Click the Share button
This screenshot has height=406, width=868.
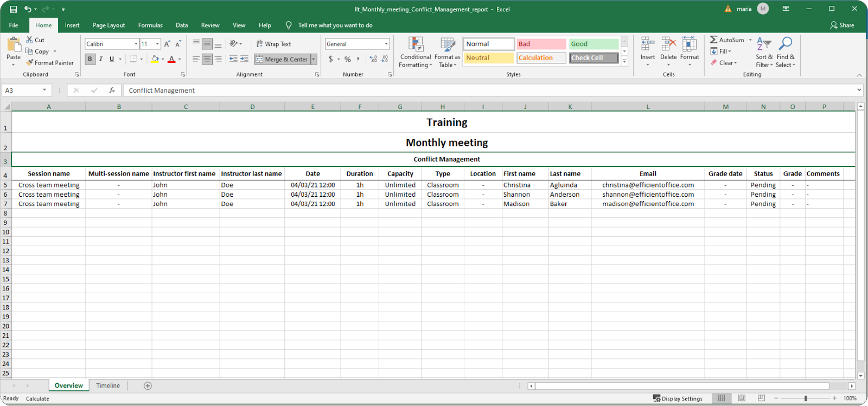(x=842, y=25)
